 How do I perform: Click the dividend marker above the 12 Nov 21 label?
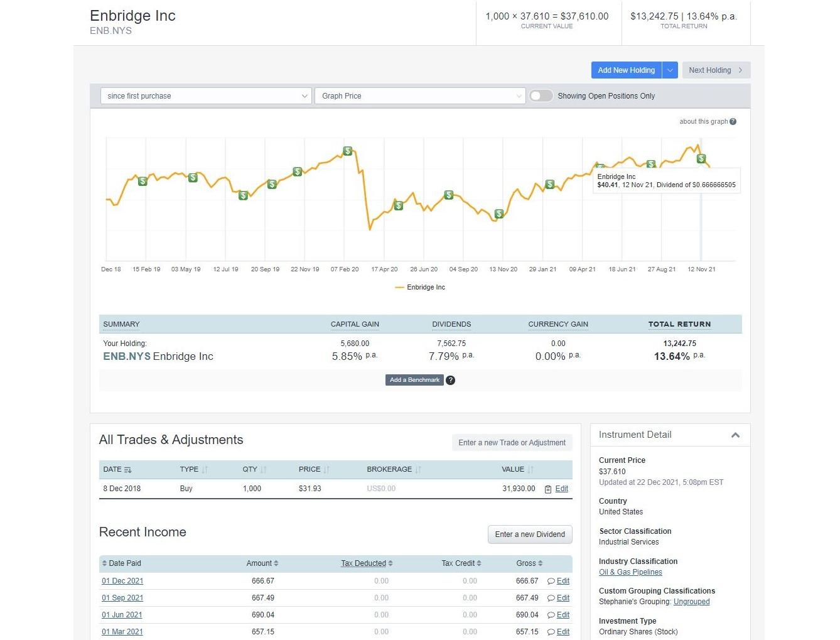coord(701,159)
